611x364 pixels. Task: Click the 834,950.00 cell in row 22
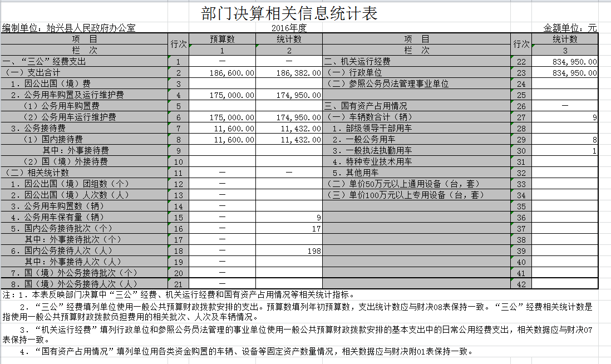click(x=565, y=62)
